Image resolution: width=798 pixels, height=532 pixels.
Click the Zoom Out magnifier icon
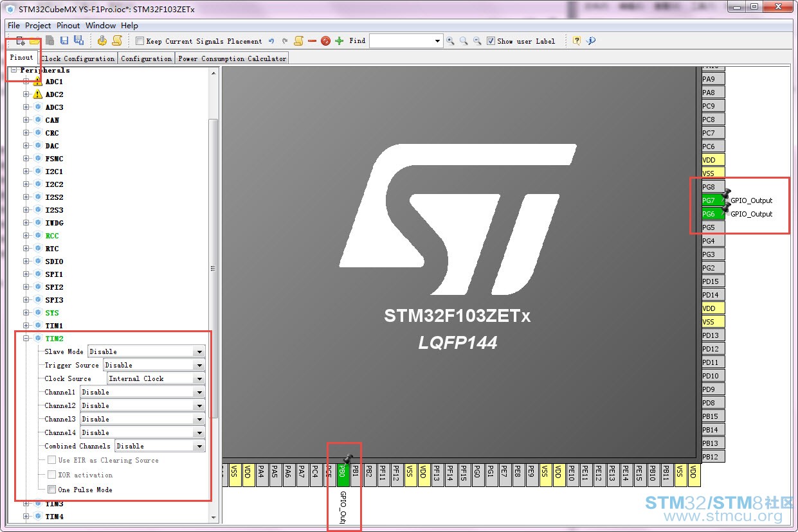(x=477, y=41)
